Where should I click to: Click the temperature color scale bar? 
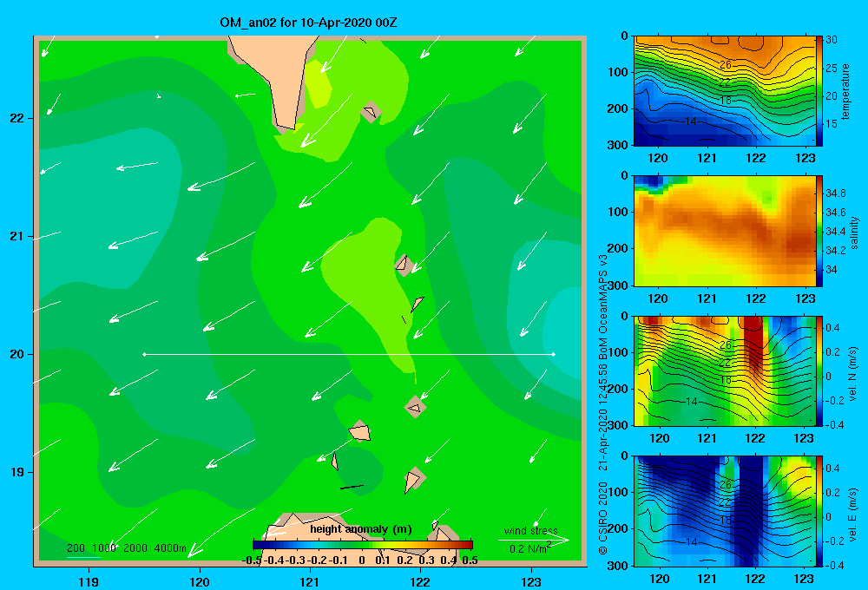[819, 91]
